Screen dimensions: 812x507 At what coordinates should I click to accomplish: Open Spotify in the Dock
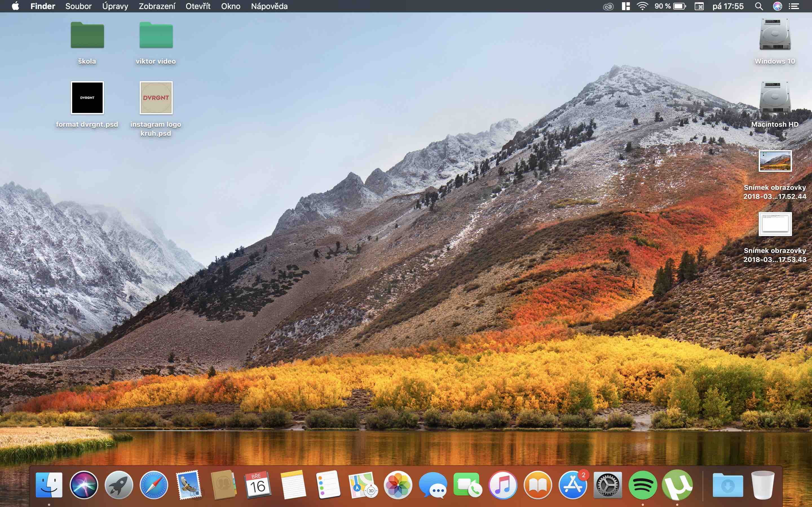tap(643, 485)
